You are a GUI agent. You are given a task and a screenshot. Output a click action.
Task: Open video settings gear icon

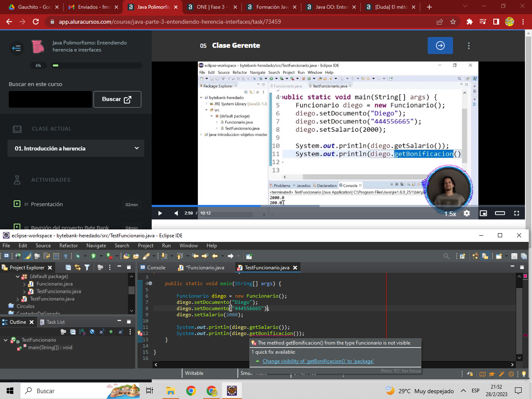click(467, 213)
